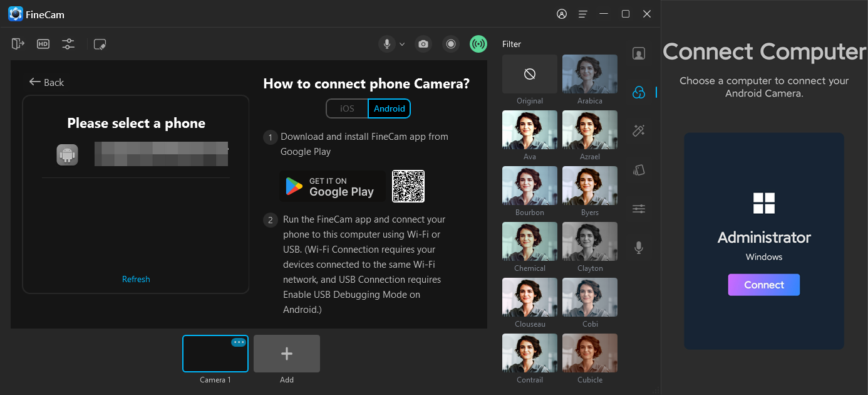Screen dimensions: 868x395
Task: Open the hamburger menu in the title bar
Action: click(583, 14)
